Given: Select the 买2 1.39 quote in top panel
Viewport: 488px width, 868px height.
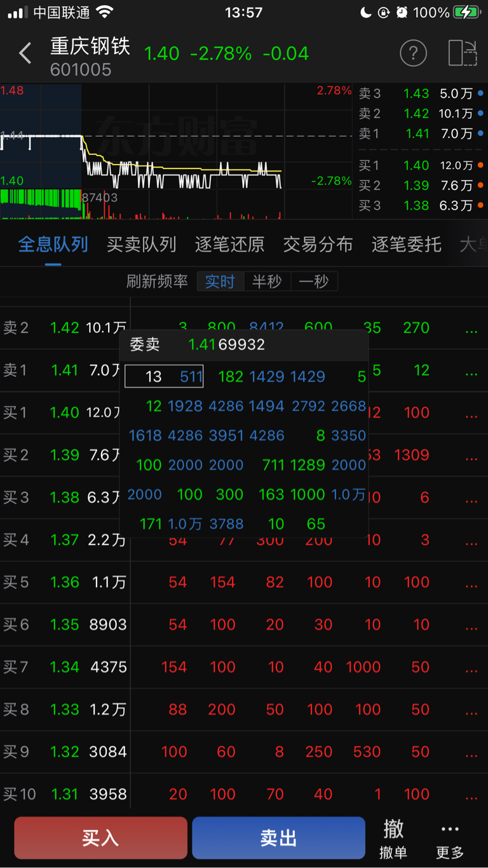Looking at the screenshot, I should coord(420,185).
